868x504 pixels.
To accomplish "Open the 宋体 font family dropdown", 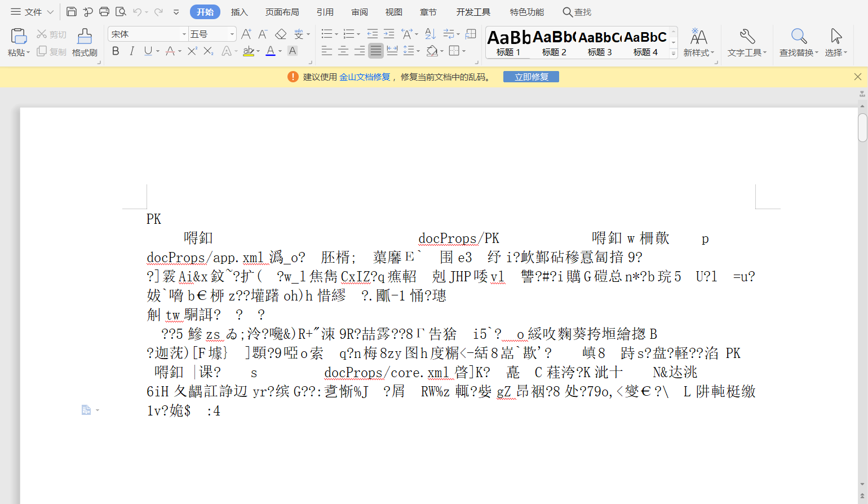I will point(183,34).
